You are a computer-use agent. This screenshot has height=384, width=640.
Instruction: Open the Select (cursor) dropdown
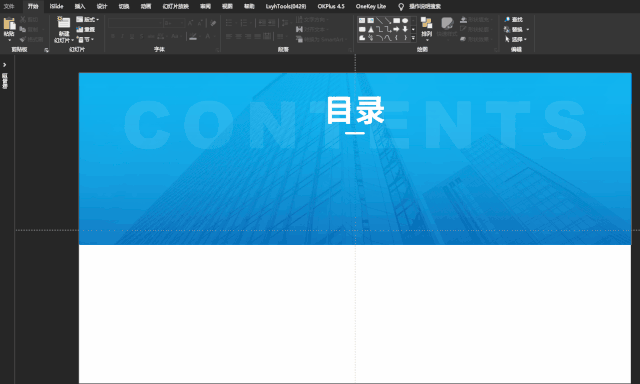(x=516, y=39)
